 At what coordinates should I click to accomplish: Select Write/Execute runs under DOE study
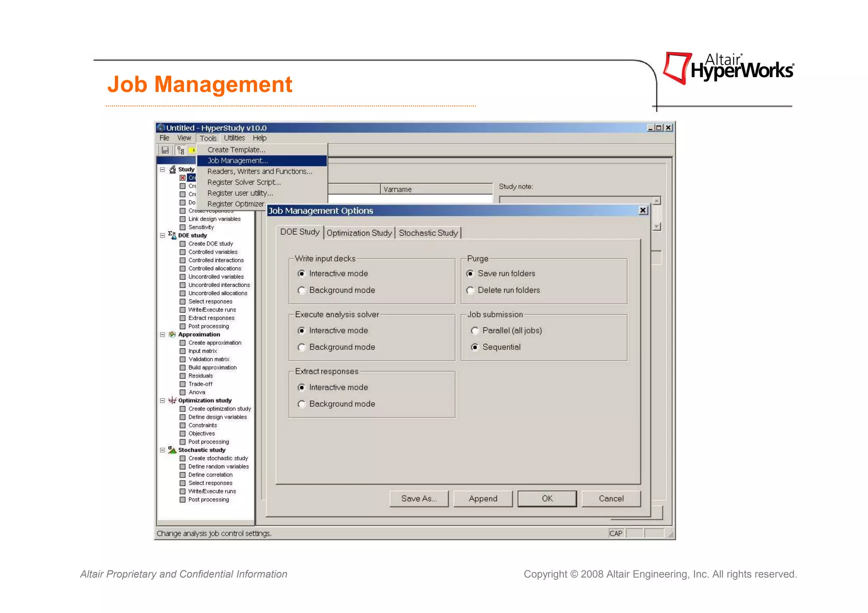(212, 310)
